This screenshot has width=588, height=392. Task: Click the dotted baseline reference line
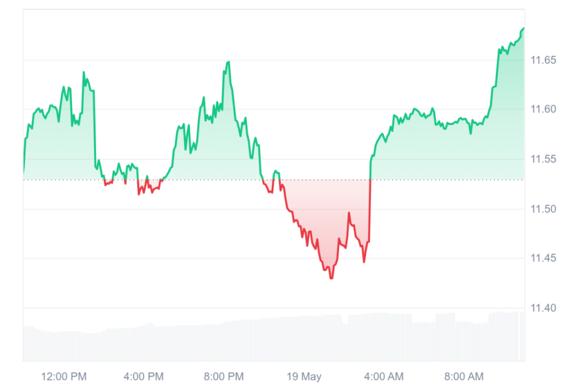[x=274, y=180]
